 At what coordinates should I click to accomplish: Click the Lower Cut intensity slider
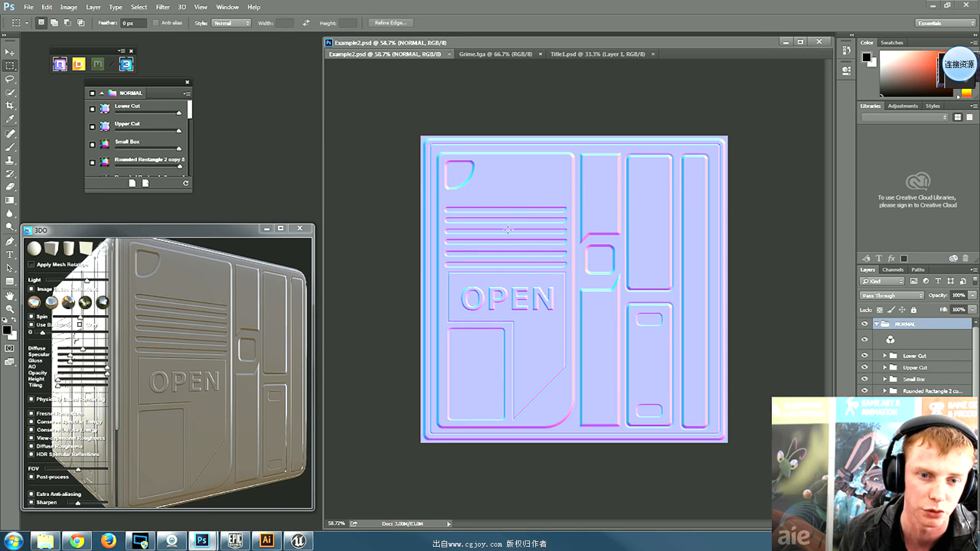[148, 113]
